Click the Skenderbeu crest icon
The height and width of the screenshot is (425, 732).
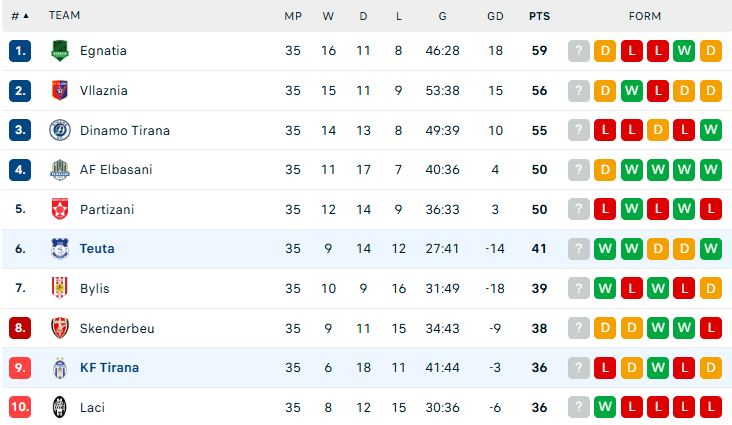coord(59,328)
